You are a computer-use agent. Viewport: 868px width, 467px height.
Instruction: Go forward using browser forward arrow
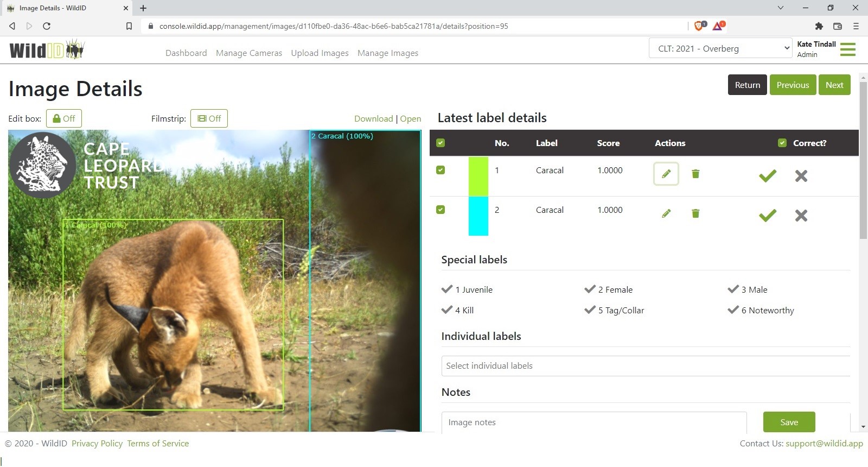[29, 26]
